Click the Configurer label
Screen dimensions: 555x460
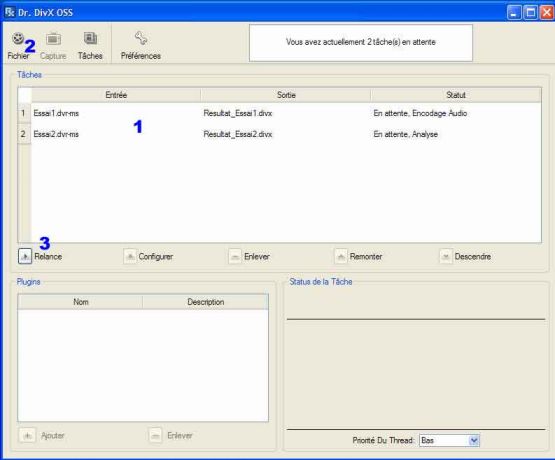pos(156,257)
